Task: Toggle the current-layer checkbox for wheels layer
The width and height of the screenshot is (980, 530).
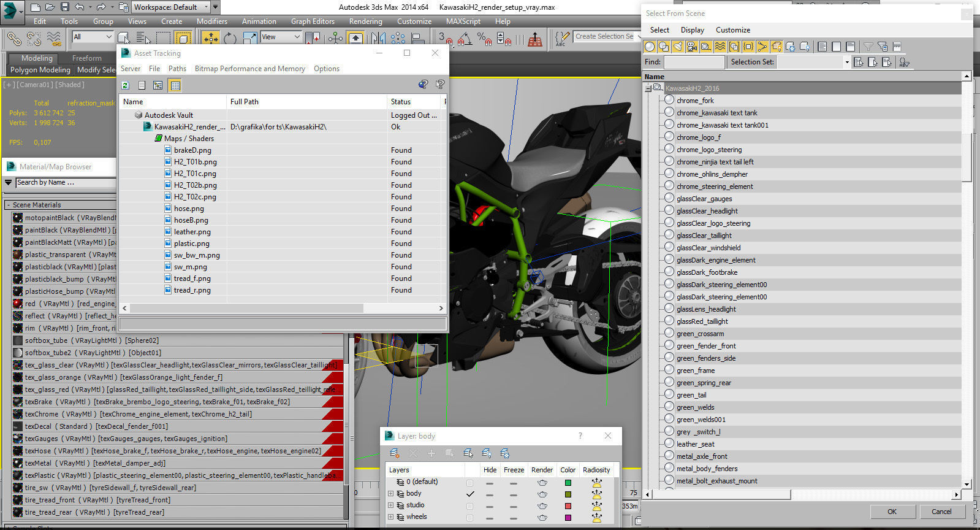Action: [470, 517]
